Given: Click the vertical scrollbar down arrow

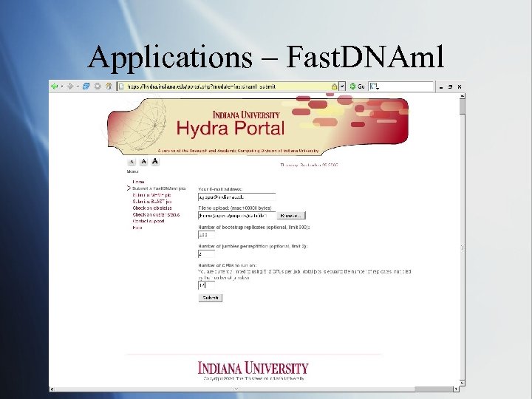Looking at the screenshot, I should pos(462,383).
